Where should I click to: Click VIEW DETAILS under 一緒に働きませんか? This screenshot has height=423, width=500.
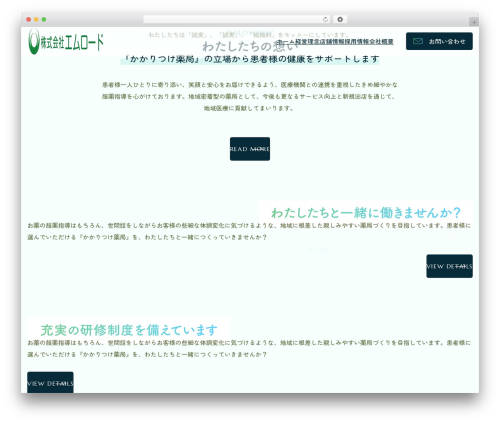click(449, 266)
